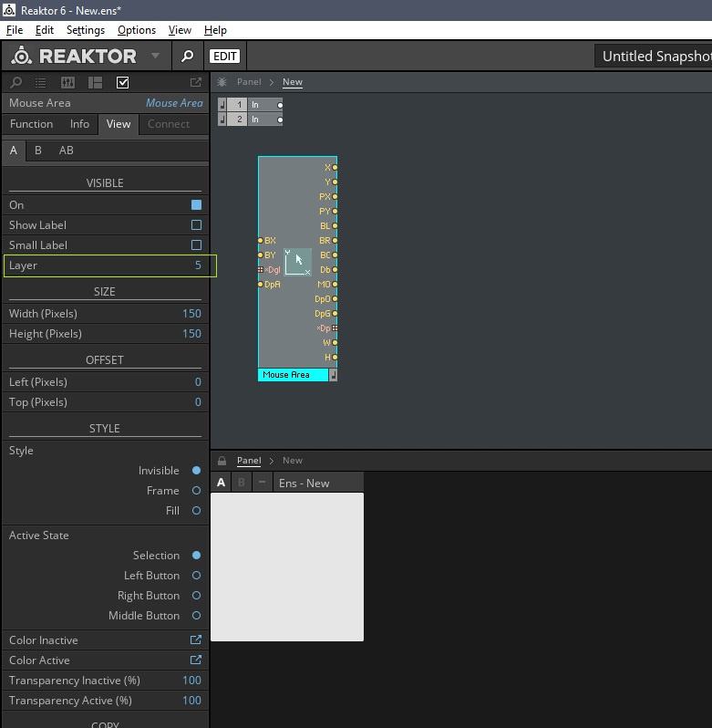Switch to the Info tab

(x=80, y=124)
